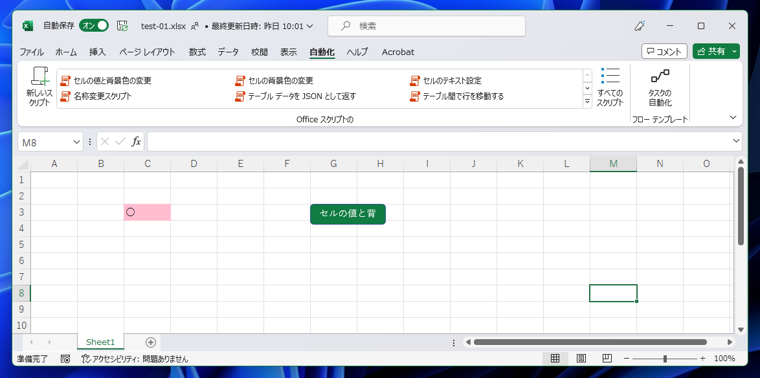This screenshot has height=378, width=760.
Task: Click zoom in plus button
Action: [702, 359]
